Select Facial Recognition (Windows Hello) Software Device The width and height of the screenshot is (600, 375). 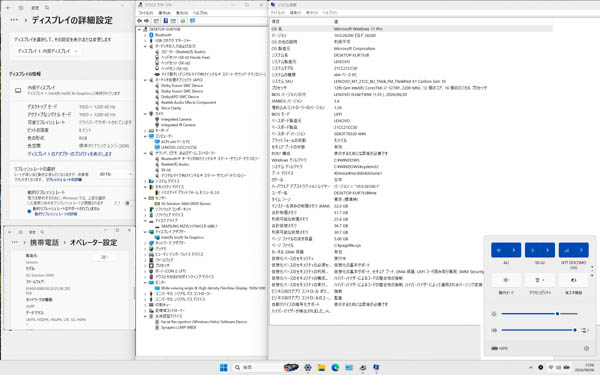point(204,322)
